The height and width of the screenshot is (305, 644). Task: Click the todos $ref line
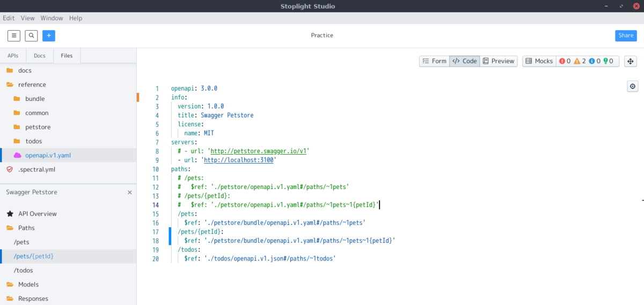point(260,259)
